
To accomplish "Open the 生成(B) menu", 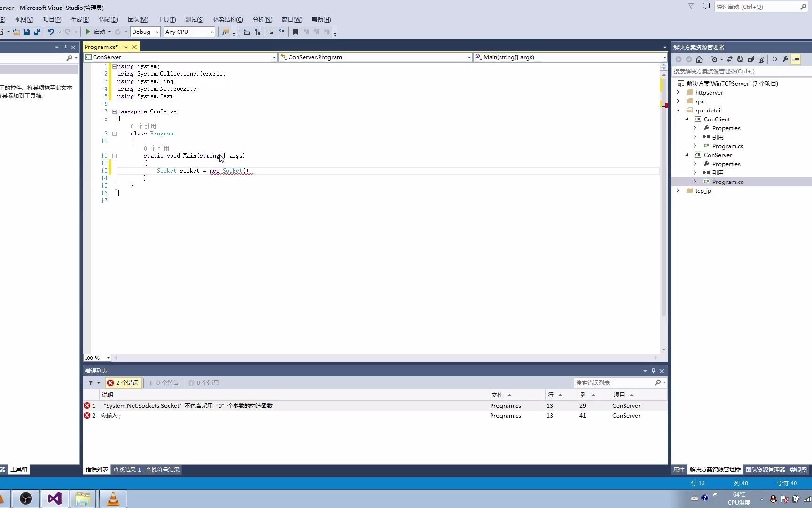I will coord(80,20).
